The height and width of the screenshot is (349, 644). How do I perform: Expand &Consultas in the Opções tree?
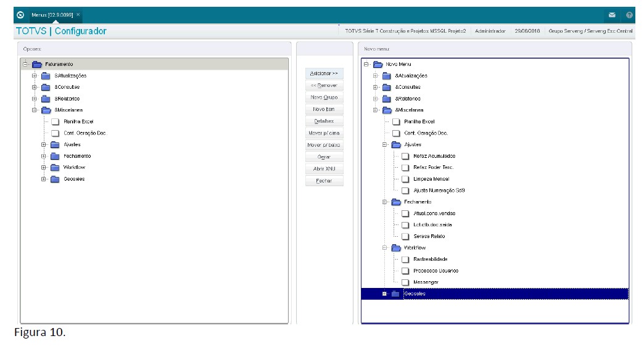[35, 87]
